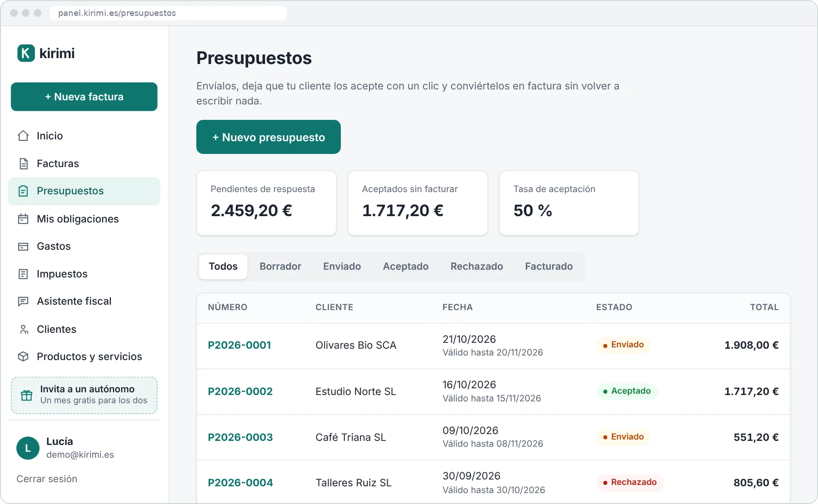
Task: Switch to the Borrador tab
Action: [x=280, y=267]
